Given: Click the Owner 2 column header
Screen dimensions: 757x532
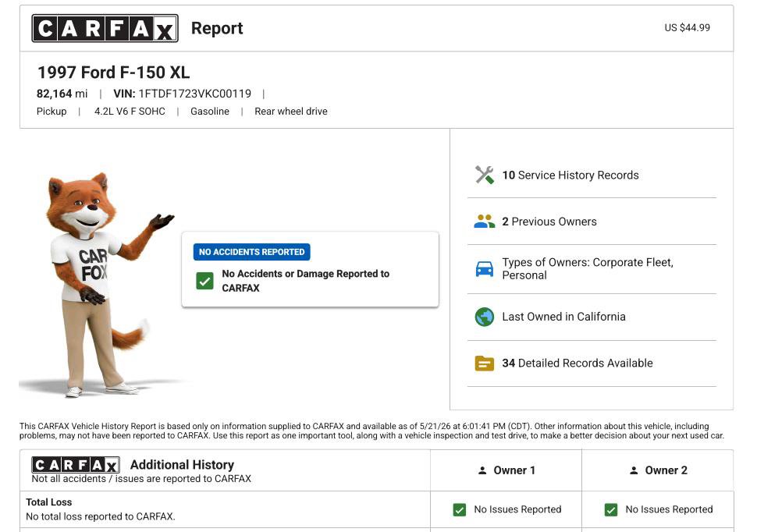Looking at the screenshot, I should [658, 470].
